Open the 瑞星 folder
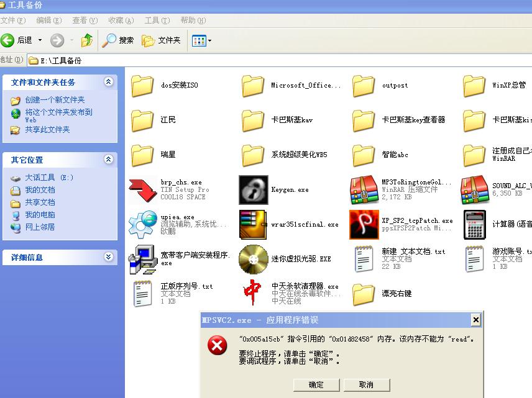The image size is (532, 398). pos(142,155)
